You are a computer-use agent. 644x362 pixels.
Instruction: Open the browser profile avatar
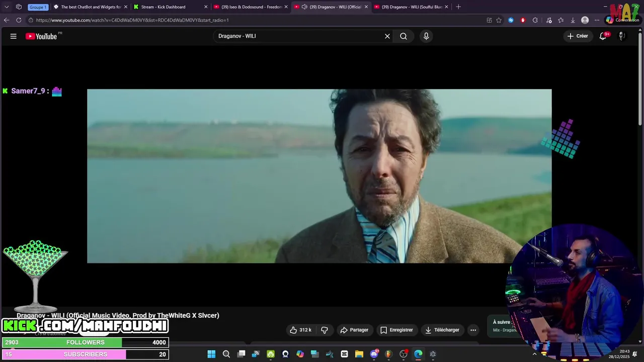coord(585,20)
